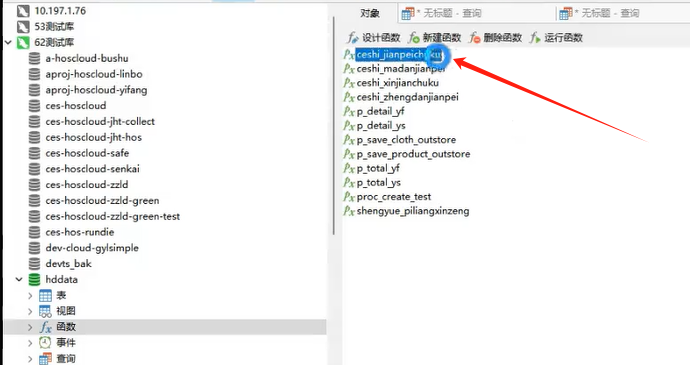This screenshot has width=690, height=365.
Task: Click 新建函数 new function button
Action: click(434, 38)
